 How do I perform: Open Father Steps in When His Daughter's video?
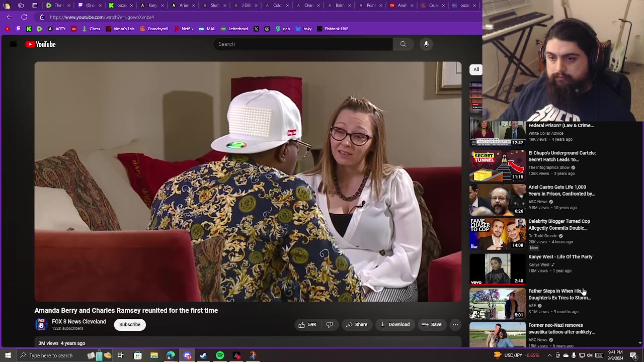click(559, 294)
